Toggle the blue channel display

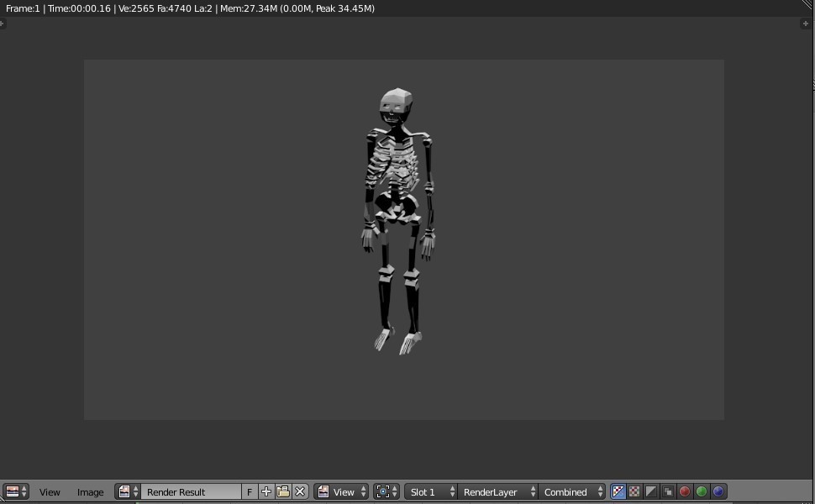point(718,491)
